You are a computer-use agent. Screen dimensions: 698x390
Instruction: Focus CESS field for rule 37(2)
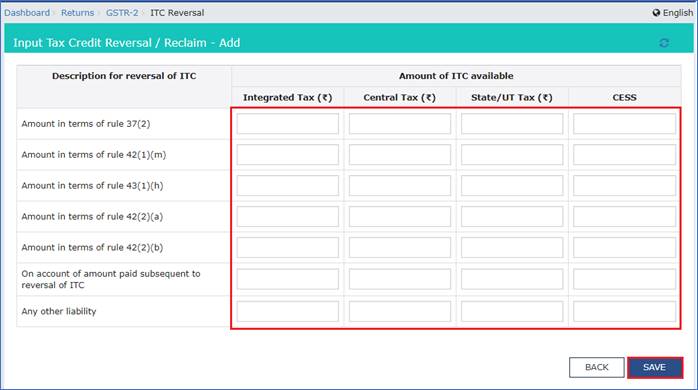[x=624, y=124]
